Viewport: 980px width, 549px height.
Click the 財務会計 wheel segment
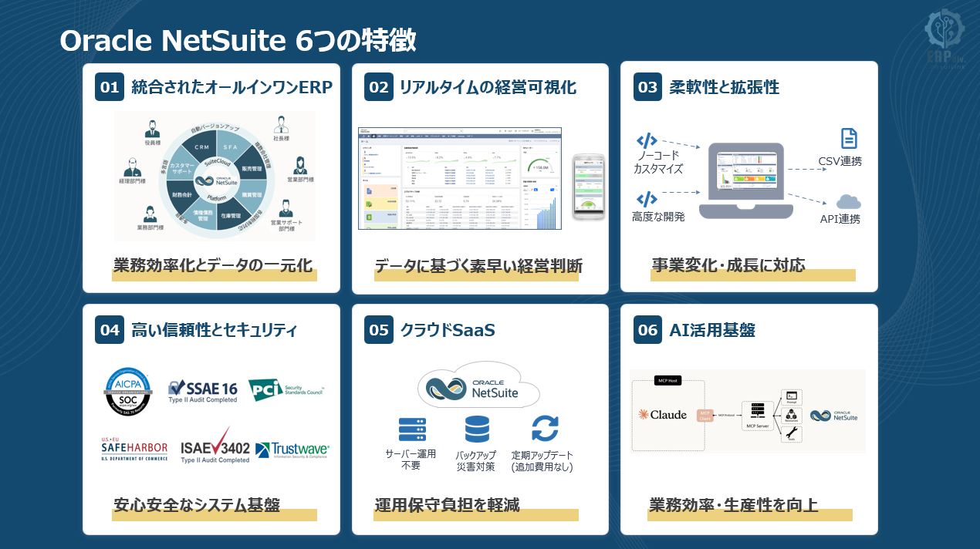coord(184,195)
